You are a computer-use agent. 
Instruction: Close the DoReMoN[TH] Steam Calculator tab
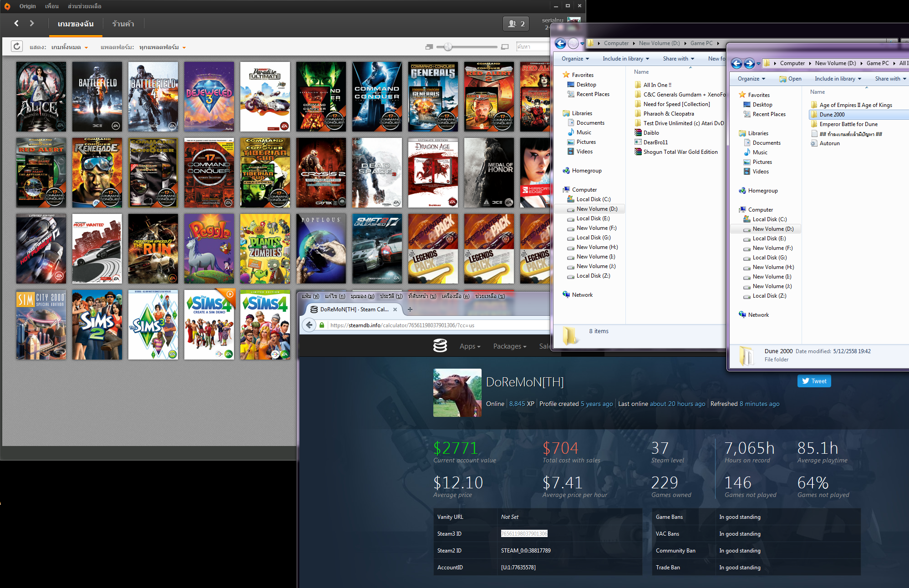395,309
